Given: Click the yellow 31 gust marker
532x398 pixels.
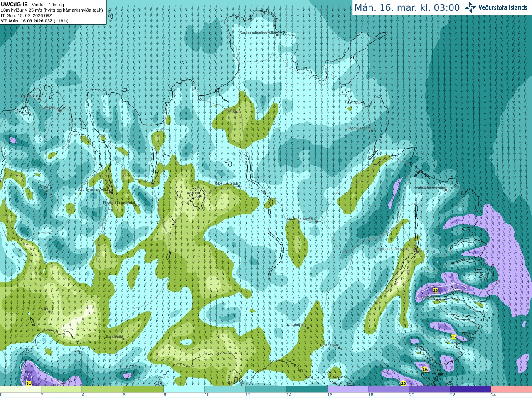Looking at the screenshot, I should pos(29,383).
